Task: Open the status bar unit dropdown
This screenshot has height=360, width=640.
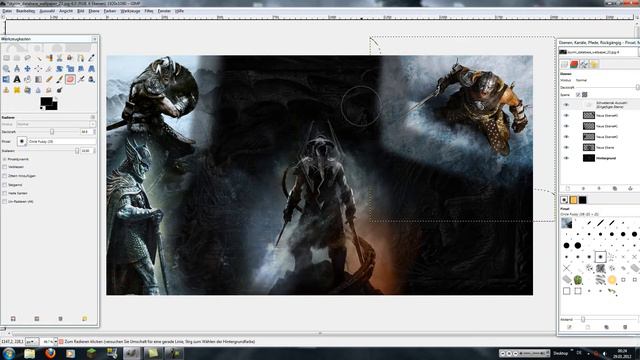Action: point(33,341)
